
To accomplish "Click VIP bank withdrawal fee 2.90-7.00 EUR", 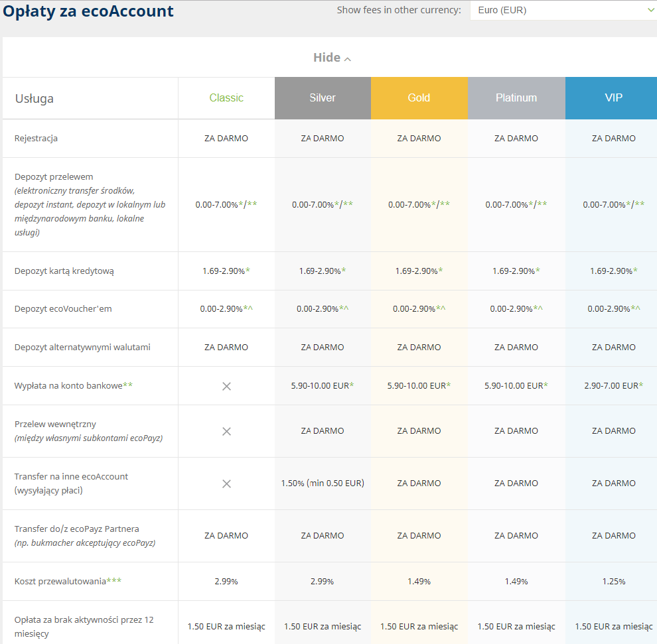I will click(x=613, y=385).
